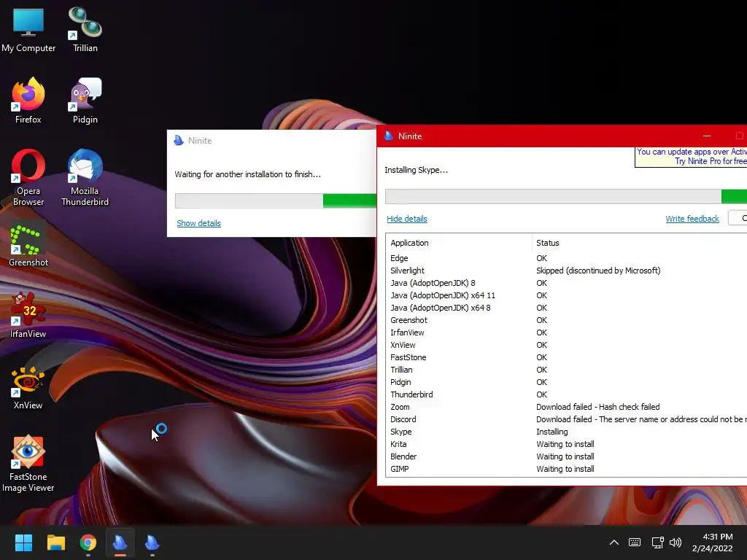Screen dimensions: 747x560
Task: Select the IrfanView row in the list
Action: point(567,332)
